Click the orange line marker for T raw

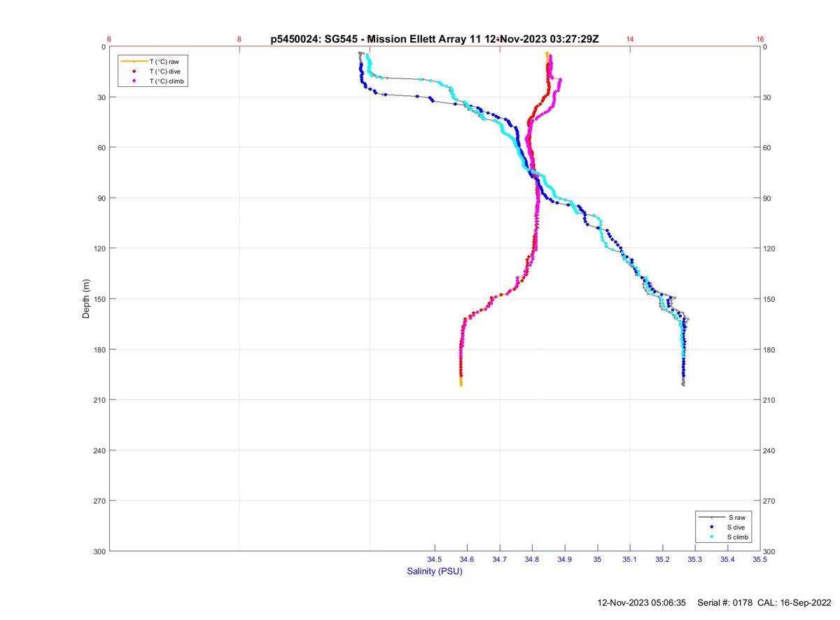point(133,62)
